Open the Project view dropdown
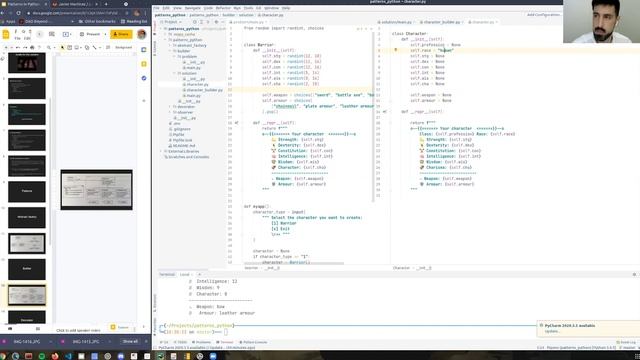640x360 pixels. 171,22
